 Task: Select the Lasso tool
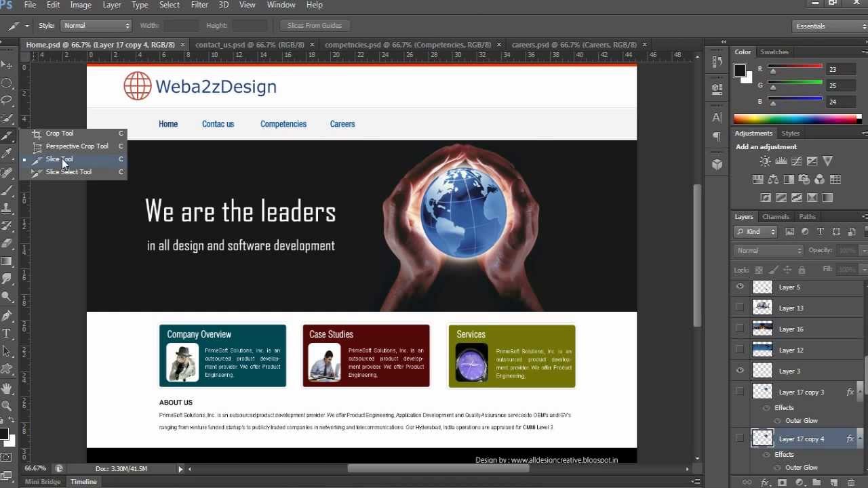(x=7, y=100)
